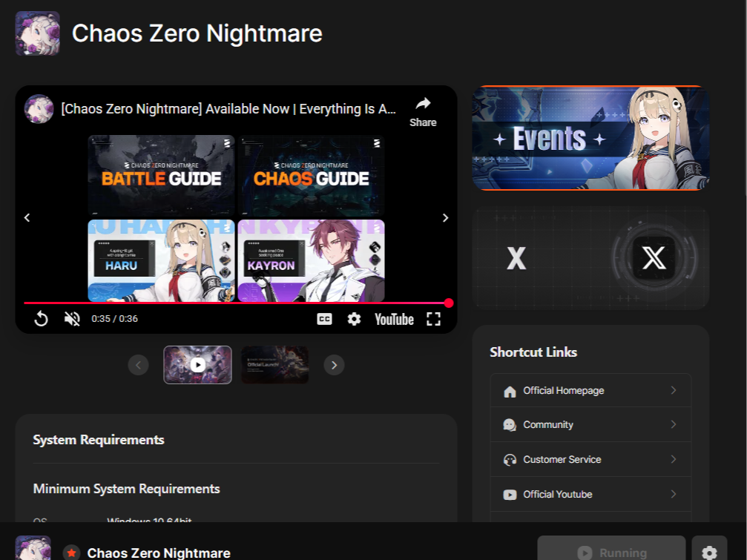This screenshot has width=747, height=560.
Task: Expand Customer Service row chevron
Action: point(674,459)
